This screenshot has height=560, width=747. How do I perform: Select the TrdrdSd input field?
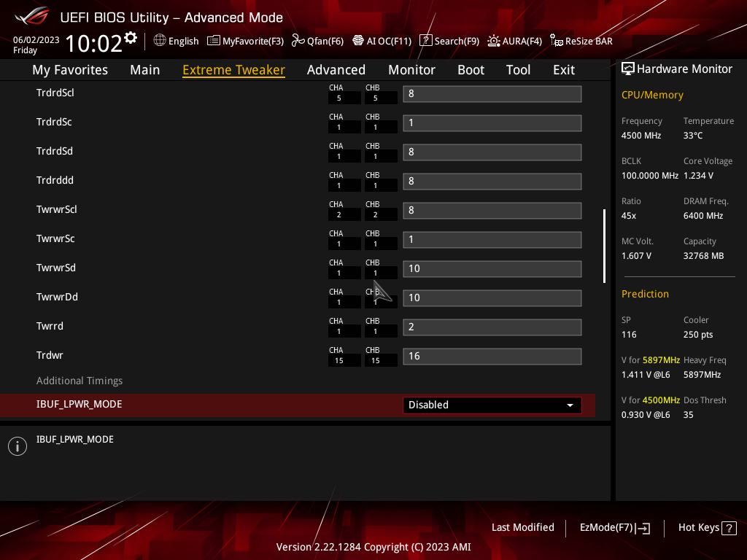[x=492, y=152]
